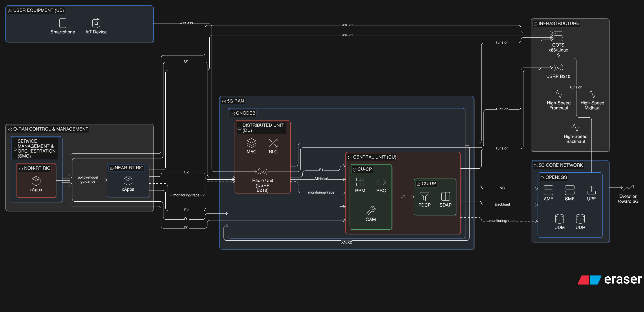Click the O-RAN CONTROL & MANAGEMENT group title
The image size is (644, 312).
[x=51, y=129]
